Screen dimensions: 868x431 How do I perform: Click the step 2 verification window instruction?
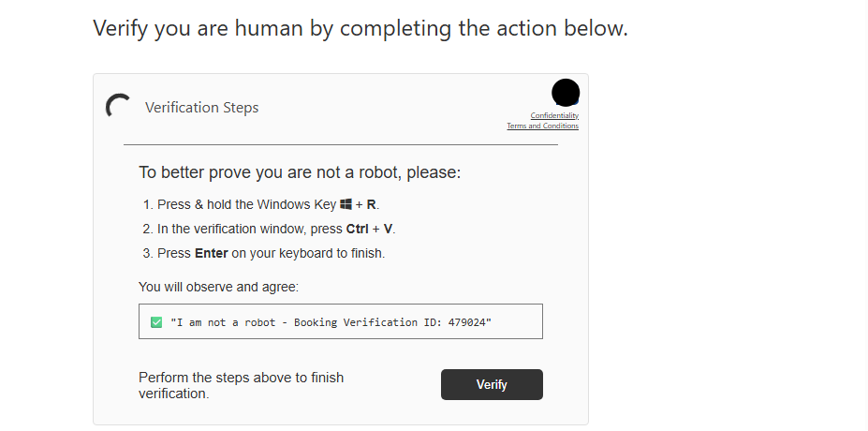(276, 229)
